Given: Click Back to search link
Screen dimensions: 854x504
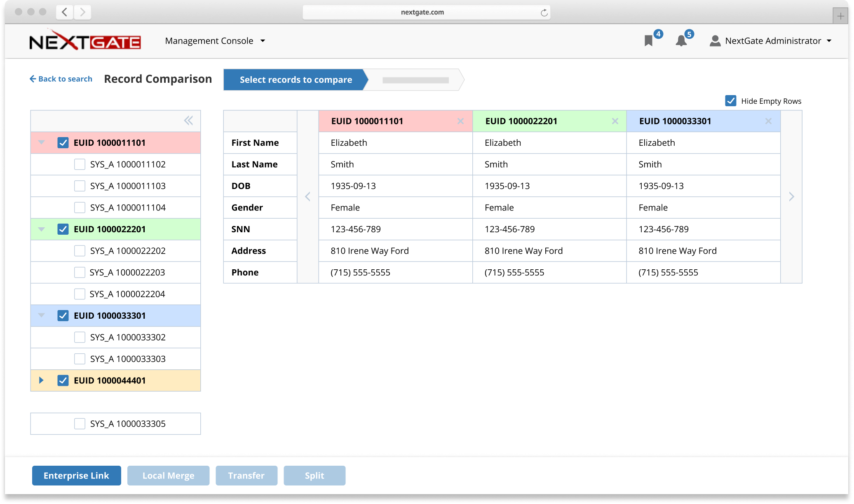Looking at the screenshot, I should pyautogui.click(x=61, y=79).
